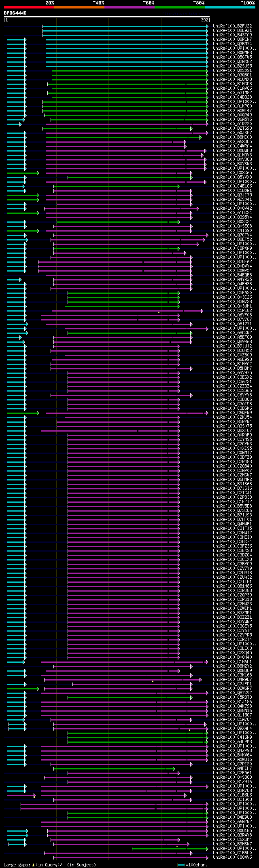The image size is (259, 868).
Task: Open hit UniRef100_B8L9Z1
Action: 232,30
